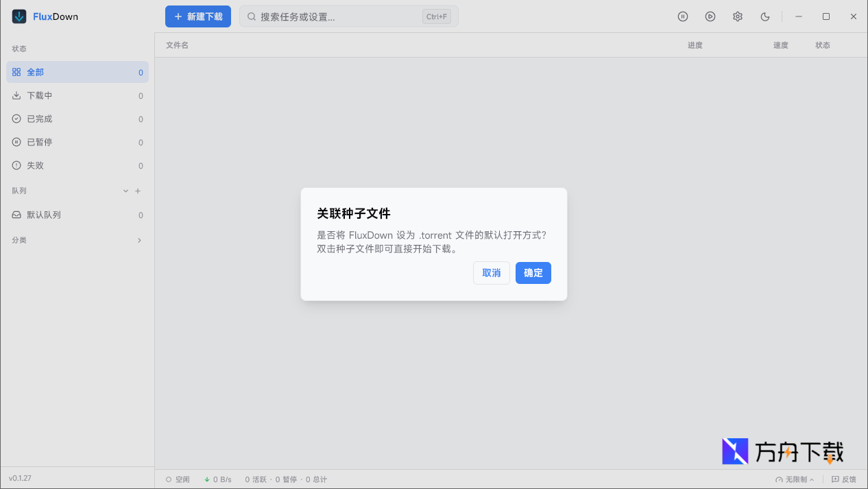Click the FluxDown logo icon
The image size is (868, 489).
pos(19,16)
